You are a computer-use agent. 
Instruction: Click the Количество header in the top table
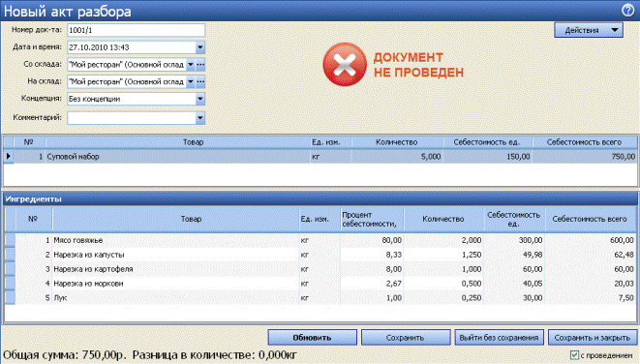[397, 142]
